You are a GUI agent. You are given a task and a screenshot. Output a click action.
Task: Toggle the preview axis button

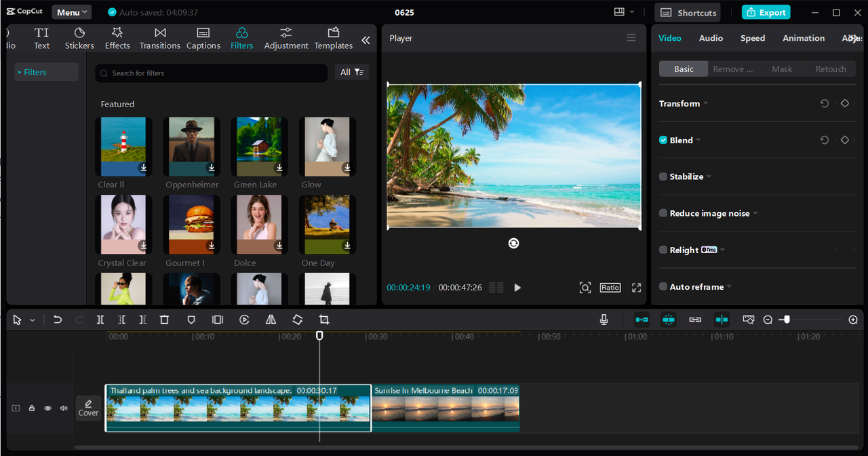(722, 320)
